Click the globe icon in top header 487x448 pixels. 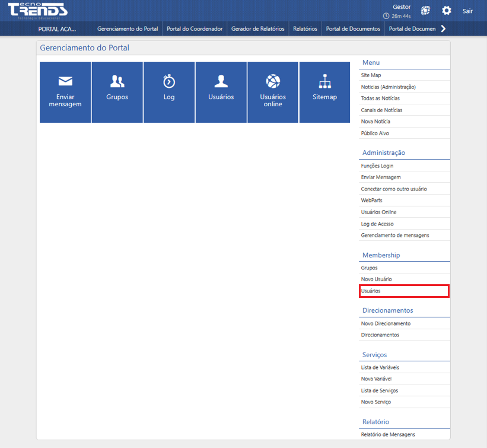click(x=425, y=11)
